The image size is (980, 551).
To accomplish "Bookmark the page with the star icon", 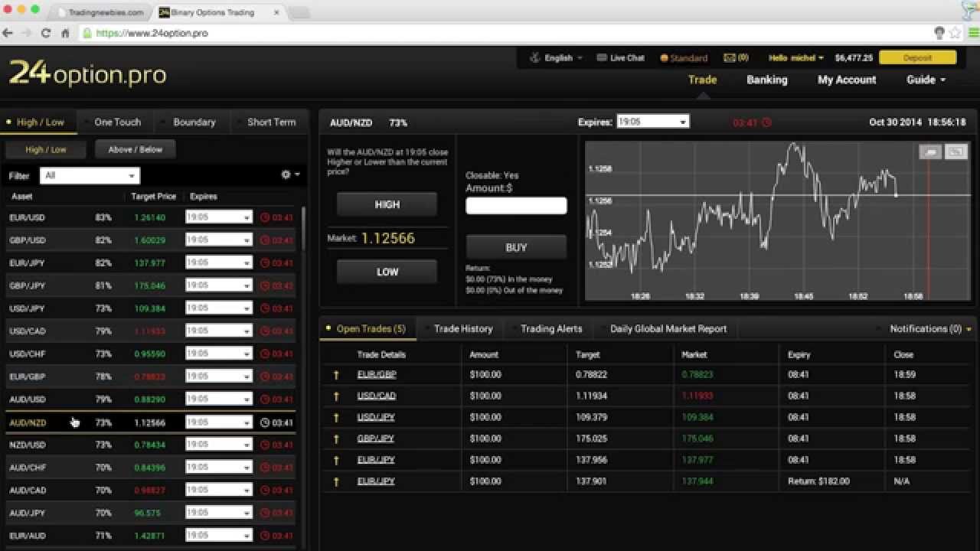I will point(955,33).
